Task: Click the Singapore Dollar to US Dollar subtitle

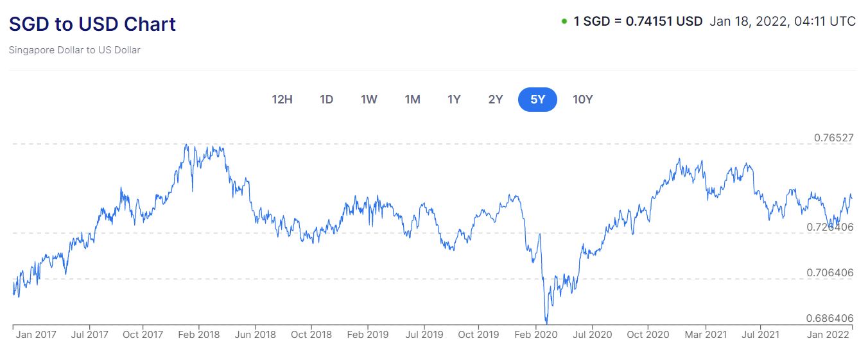Action: [x=74, y=50]
